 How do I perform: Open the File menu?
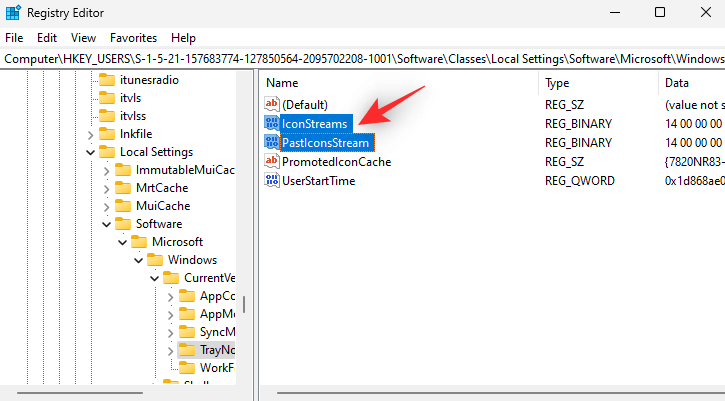[14, 38]
